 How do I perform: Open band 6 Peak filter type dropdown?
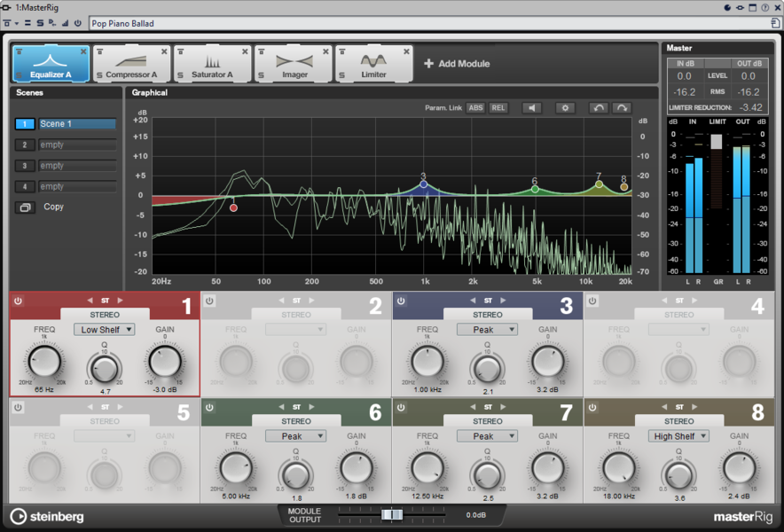[x=296, y=436]
